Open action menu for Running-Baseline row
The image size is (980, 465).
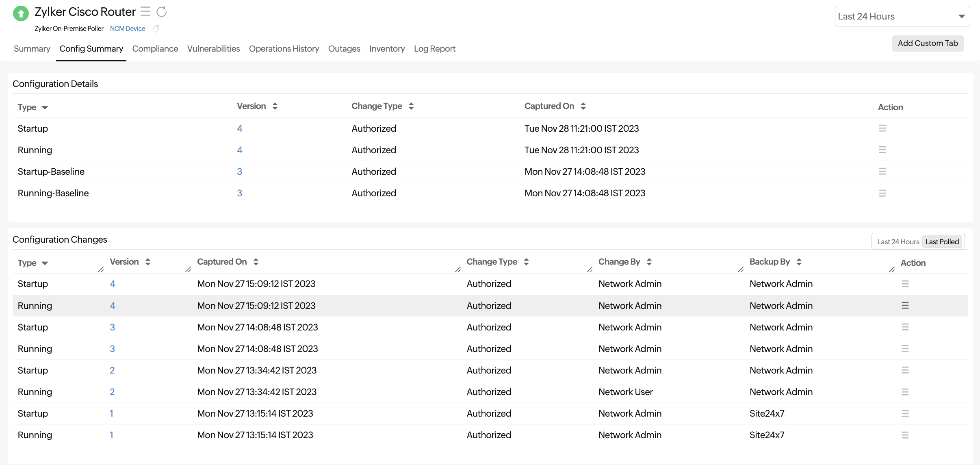click(882, 193)
